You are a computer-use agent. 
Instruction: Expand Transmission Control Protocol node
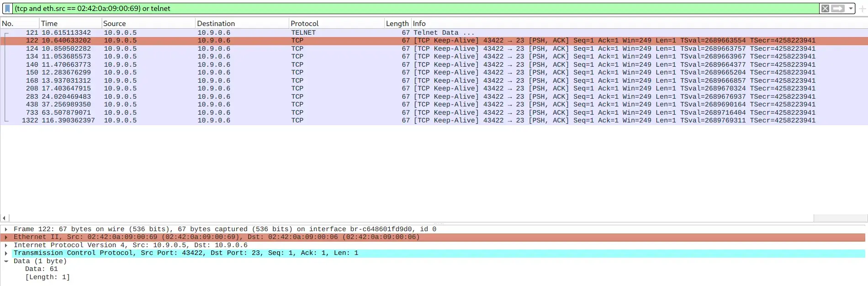6,253
